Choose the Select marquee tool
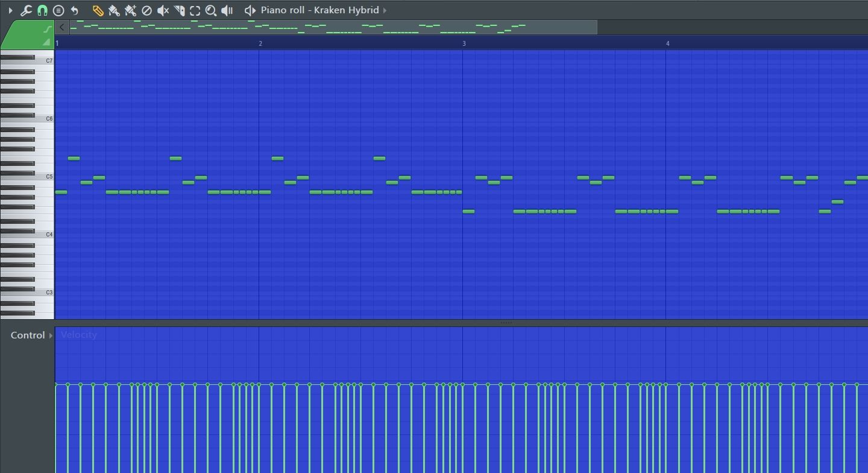 (x=195, y=10)
